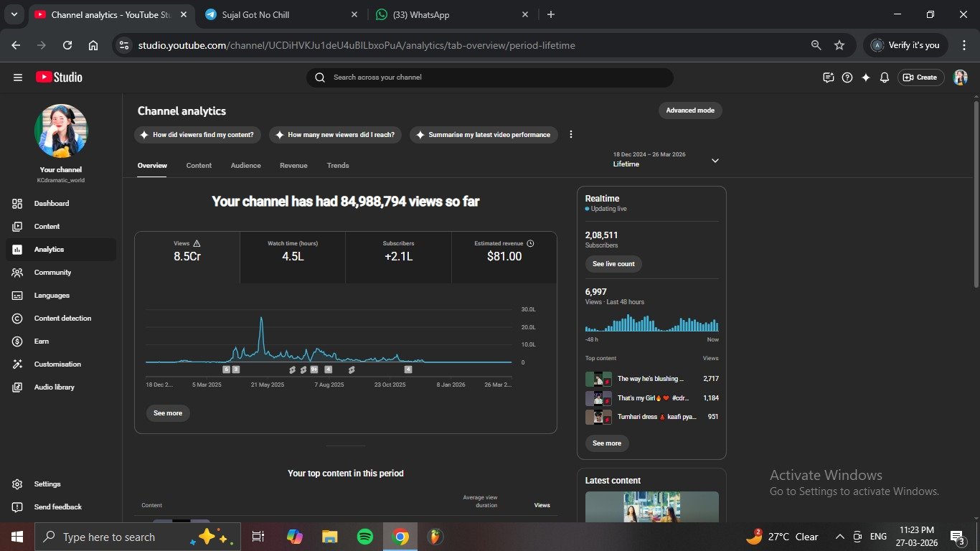
Task: Open the help question mark icon
Action: pyautogui.click(x=847, y=77)
